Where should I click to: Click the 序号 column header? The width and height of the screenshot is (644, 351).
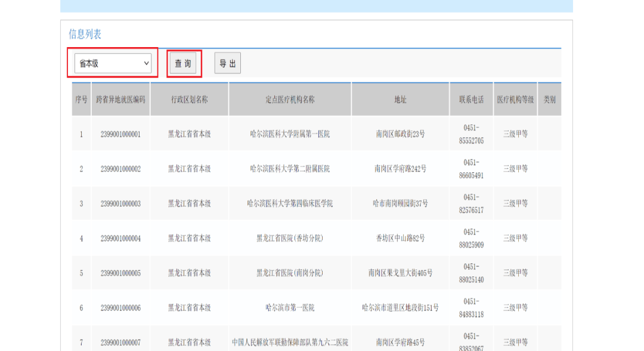click(x=81, y=100)
